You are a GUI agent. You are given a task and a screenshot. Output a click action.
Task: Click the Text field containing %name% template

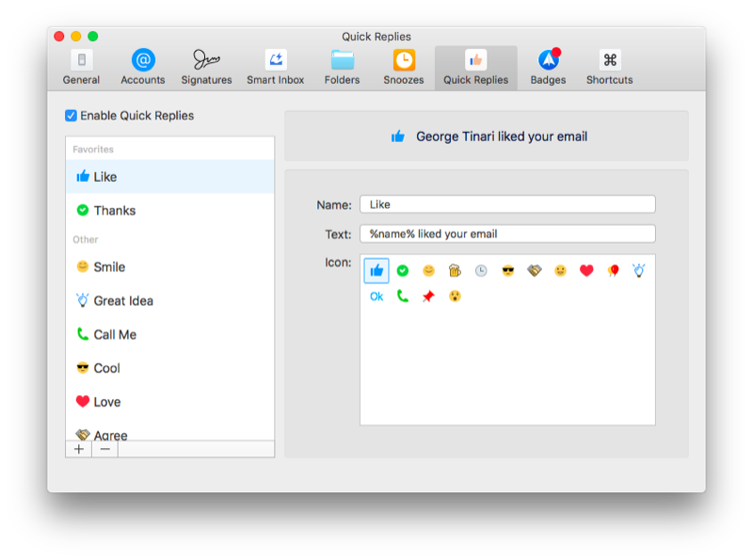(507, 233)
